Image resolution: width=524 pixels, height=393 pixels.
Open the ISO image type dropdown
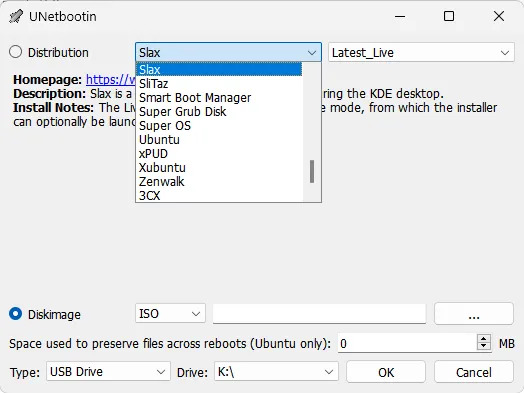click(x=170, y=313)
